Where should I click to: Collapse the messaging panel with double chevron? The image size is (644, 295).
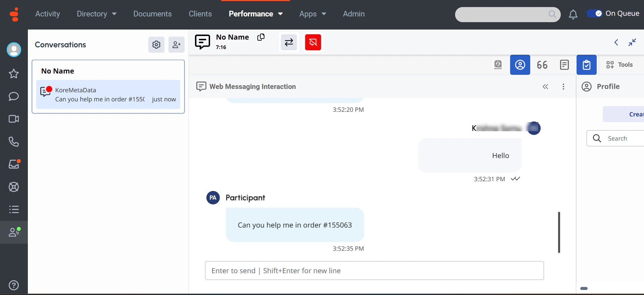pos(545,87)
